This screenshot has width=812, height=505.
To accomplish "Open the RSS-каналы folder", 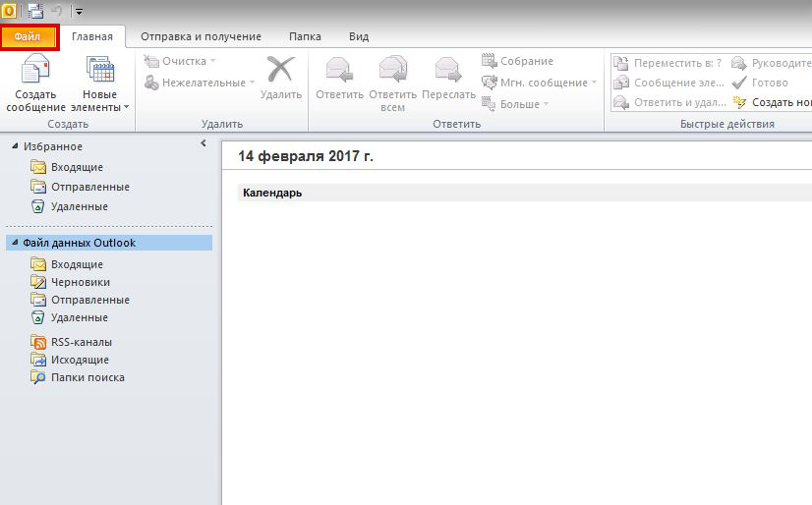I will pyautogui.click(x=82, y=342).
